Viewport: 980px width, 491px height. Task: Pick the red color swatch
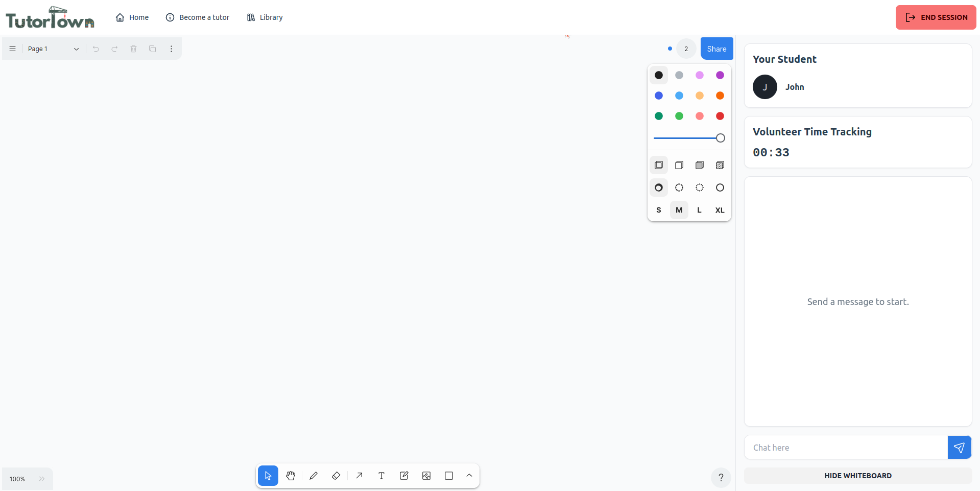(x=720, y=116)
